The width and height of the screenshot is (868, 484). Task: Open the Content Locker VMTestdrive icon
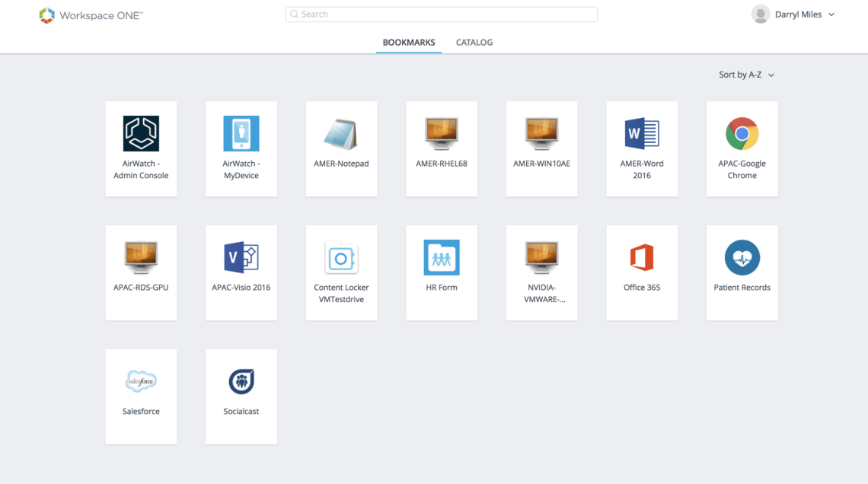(x=341, y=257)
